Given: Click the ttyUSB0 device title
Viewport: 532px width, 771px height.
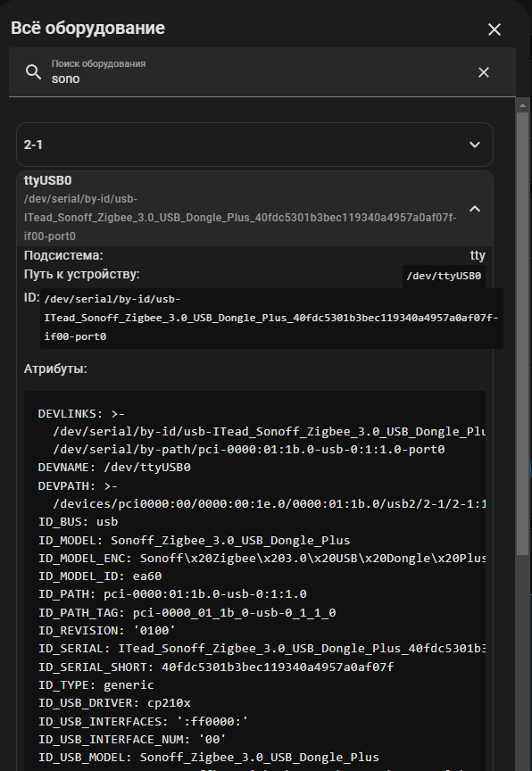Looking at the screenshot, I should click(x=47, y=180).
